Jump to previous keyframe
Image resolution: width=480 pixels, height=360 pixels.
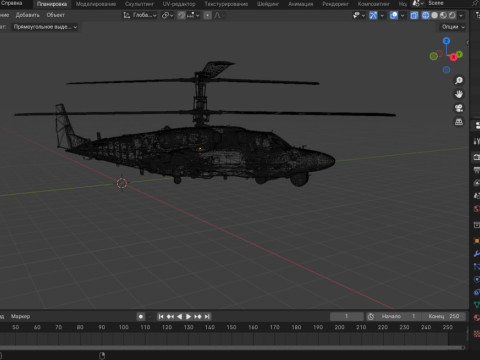[170, 316]
